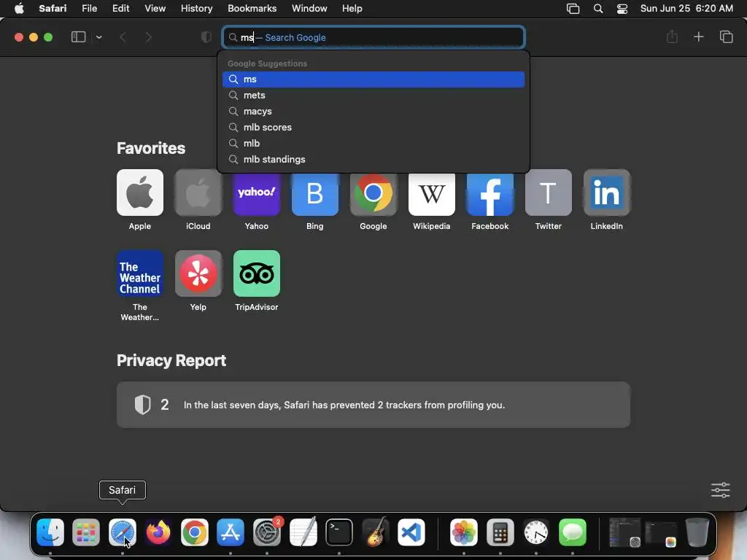Open the Yelp favorite
Viewport: 747px width, 560px height.
click(x=198, y=273)
